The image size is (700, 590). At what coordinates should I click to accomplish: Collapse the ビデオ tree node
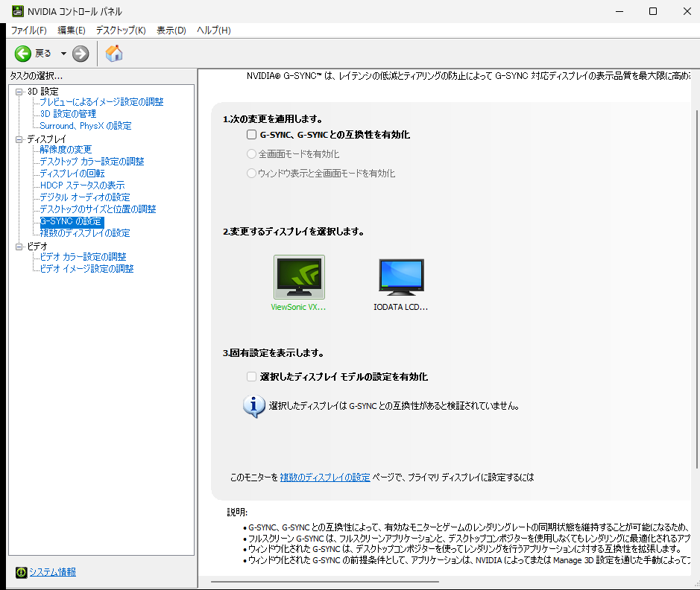(x=19, y=247)
